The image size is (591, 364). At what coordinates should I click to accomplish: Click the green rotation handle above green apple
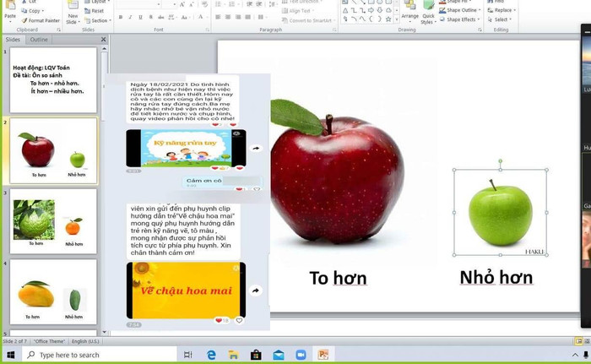tap(501, 161)
